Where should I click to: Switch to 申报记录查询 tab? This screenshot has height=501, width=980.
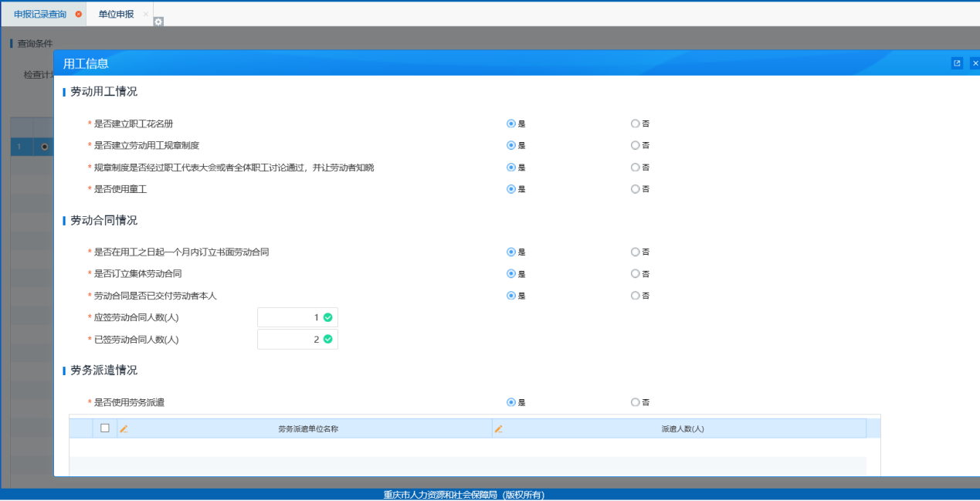pos(40,14)
